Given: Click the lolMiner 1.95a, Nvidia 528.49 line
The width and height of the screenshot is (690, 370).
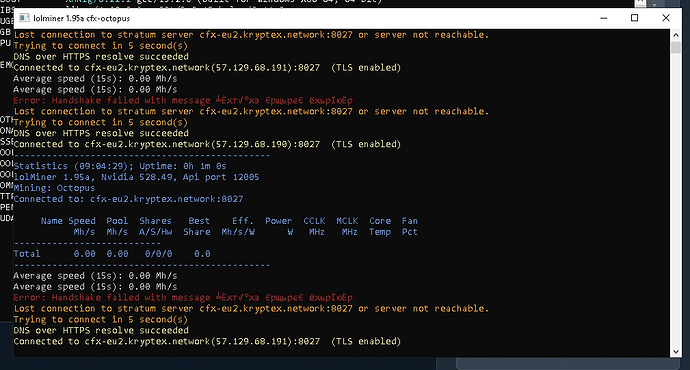Looking at the screenshot, I should [136, 177].
